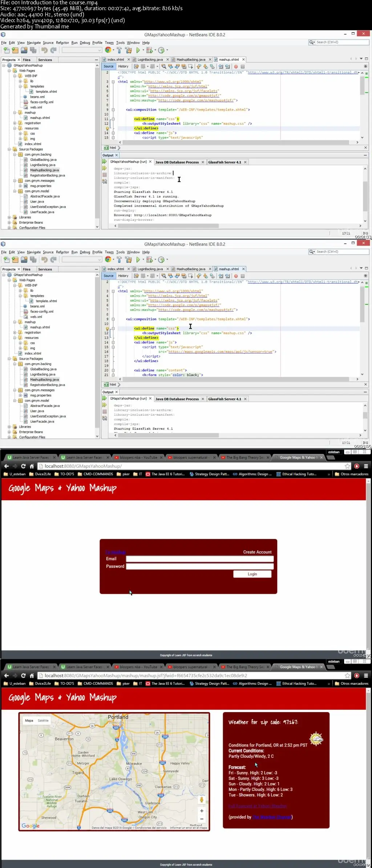
Task: Expand registration folder in top Projects tree
Action: 15,123
